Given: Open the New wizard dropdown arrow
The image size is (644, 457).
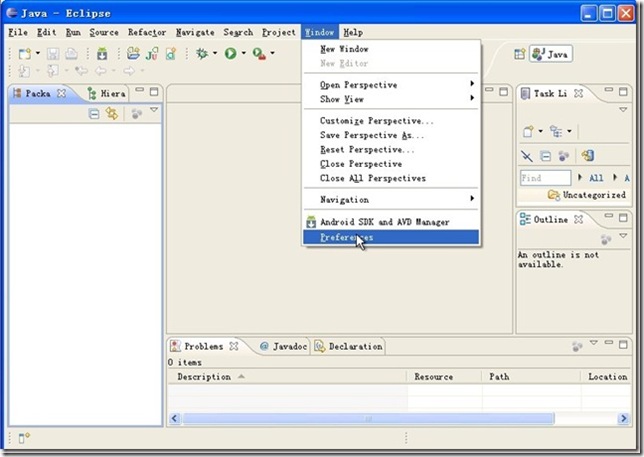Looking at the screenshot, I should point(38,53).
